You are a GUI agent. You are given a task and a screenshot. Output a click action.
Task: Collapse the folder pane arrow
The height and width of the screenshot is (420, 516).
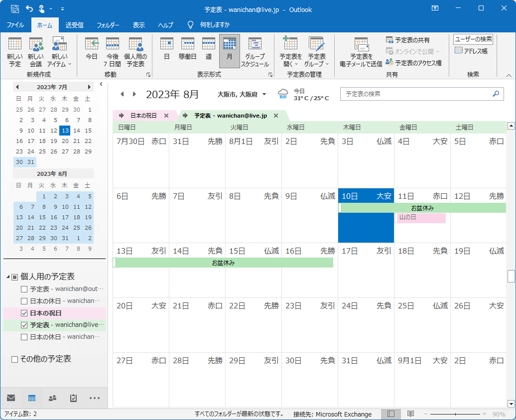click(x=101, y=84)
